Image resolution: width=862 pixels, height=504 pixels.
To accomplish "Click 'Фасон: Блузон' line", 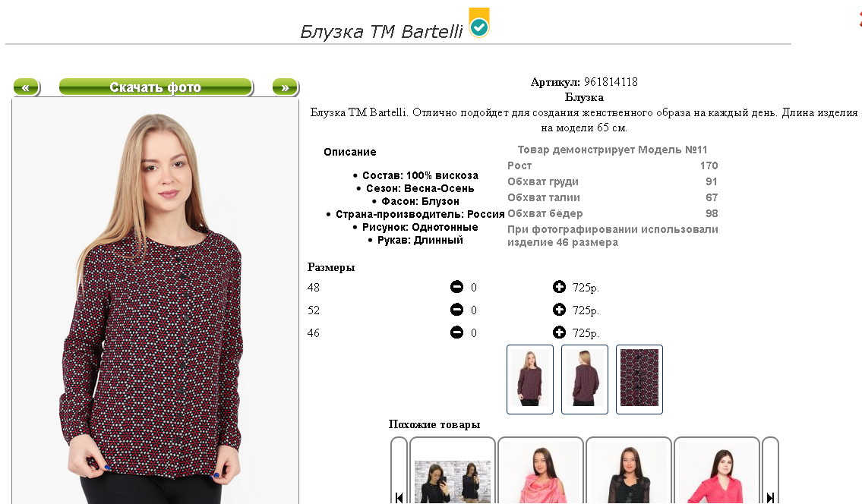I will [x=420, y=201].
